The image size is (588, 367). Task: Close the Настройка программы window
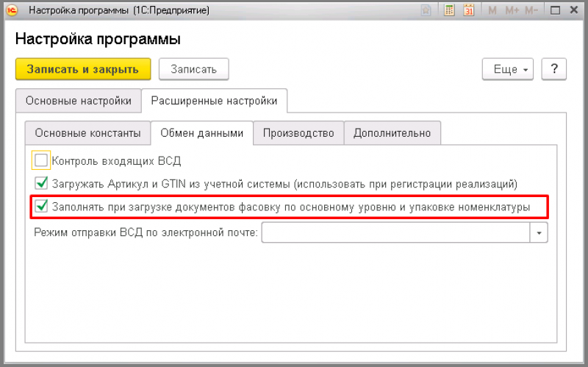pyautogui.click(x=574, y=10)
